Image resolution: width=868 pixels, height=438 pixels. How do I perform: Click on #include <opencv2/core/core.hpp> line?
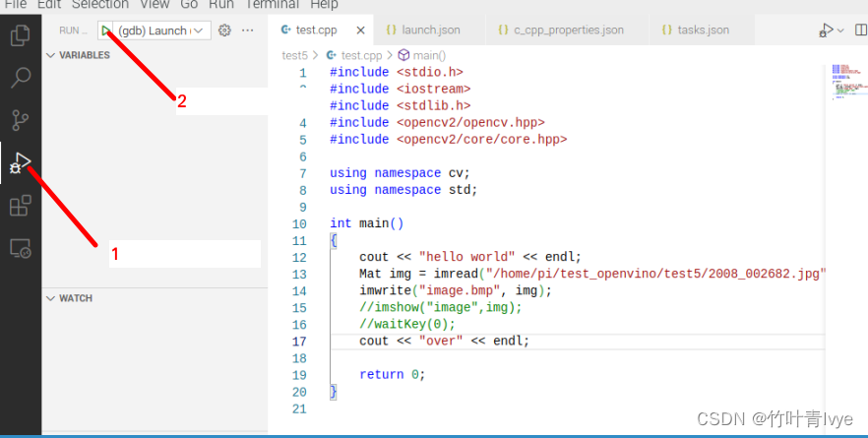(x=449, y=139)
